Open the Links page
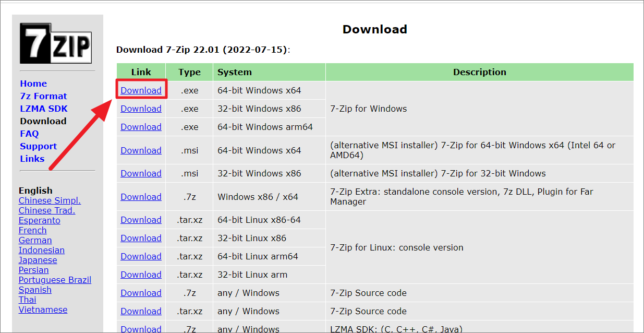This screenshot has height=333, width=644. (32, 159)
